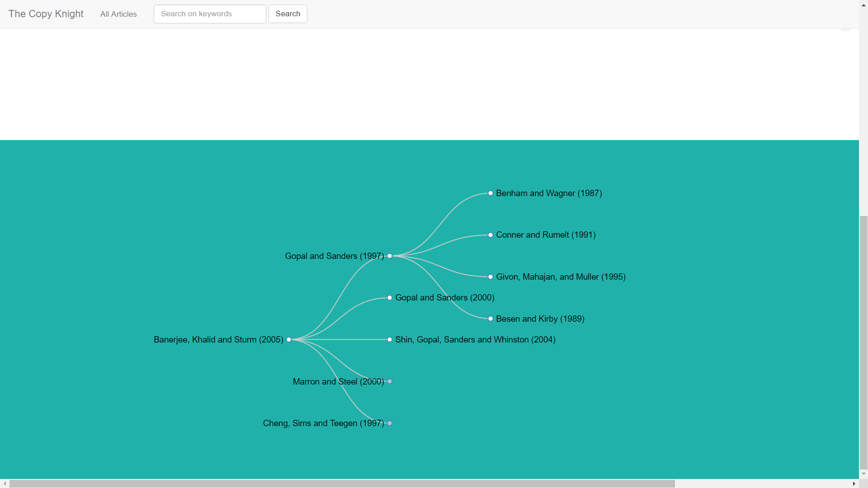Click the Shin, Gopal, Sanders and Whinston node circle
868x488 pixels.
click(390, 339)
